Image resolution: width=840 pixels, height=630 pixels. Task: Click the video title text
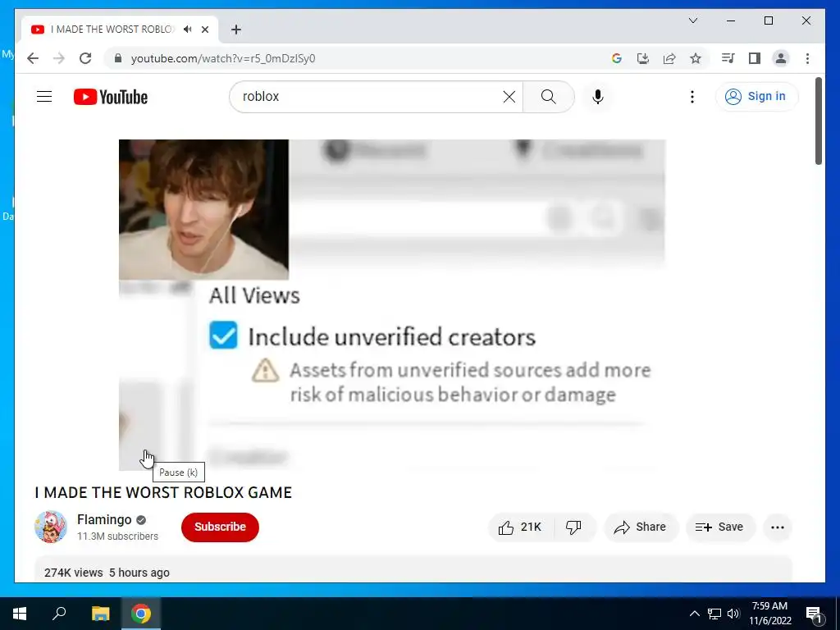tap(163, 493)
